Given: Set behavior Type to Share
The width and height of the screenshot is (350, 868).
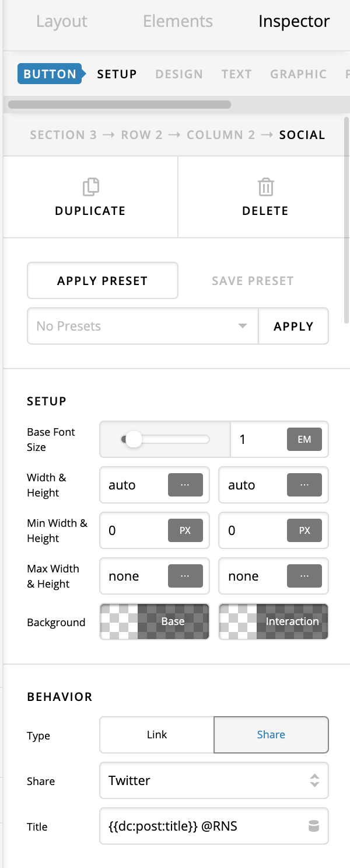Looking at the screenshot, I should 271,735.
